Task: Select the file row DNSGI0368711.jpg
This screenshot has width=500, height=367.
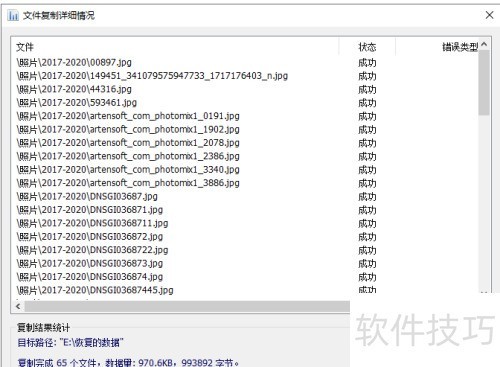Action: 92,223
